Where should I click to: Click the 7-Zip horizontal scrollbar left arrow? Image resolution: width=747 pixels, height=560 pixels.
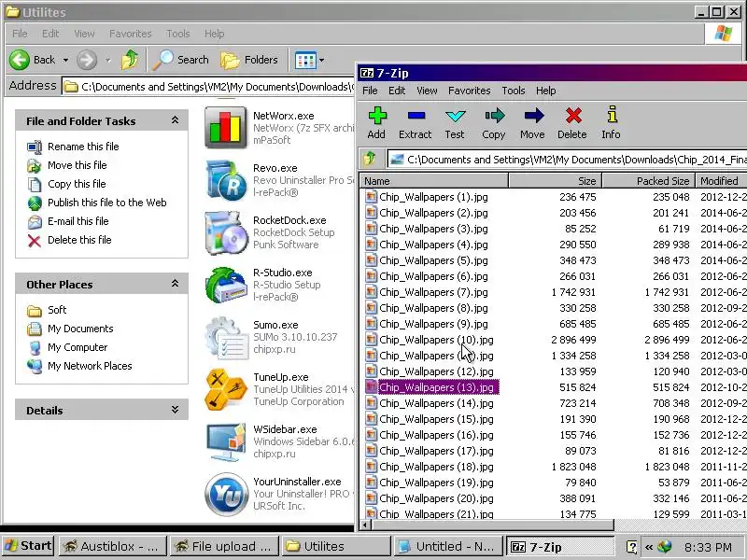pyautogui.click(x=366, y=525)
